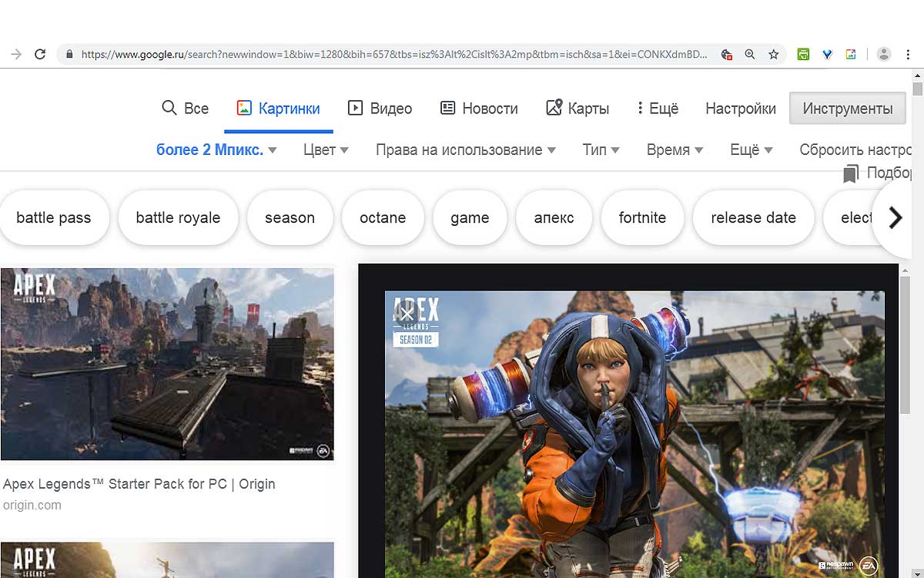Click the page scrollbar up arrow
The height and width of the screenshot is (578, 924).
point(916,75)
